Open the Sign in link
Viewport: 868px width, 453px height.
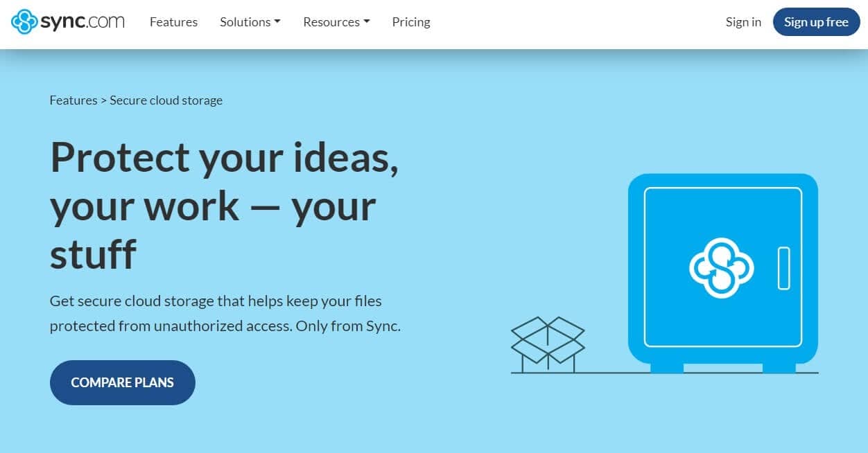(743, 21)
